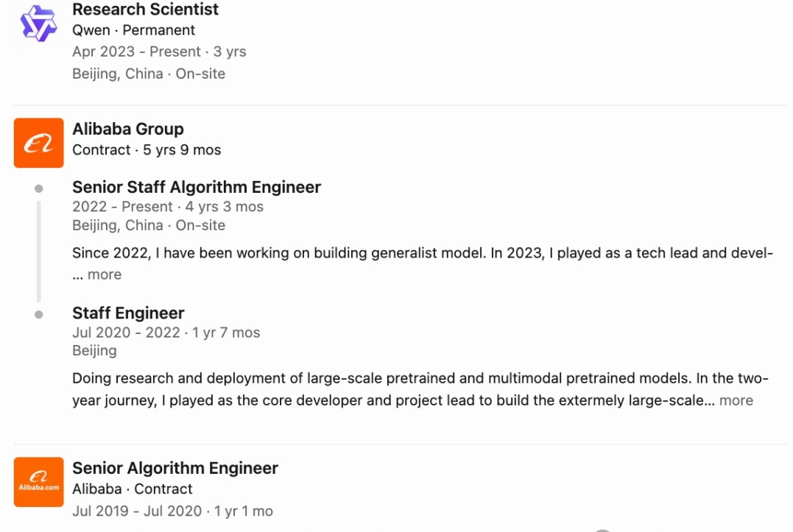Click the Senior Staff Algorithm Engineer title

(x=197, y=187)
